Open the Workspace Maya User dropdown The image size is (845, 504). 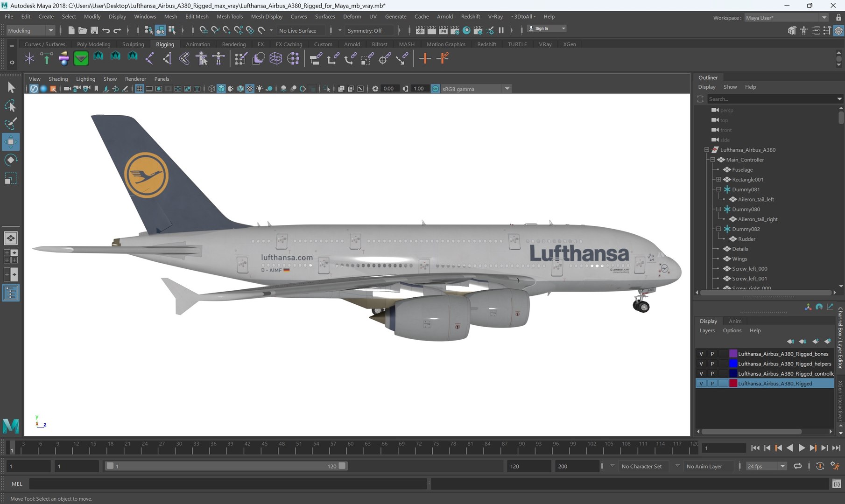786,18
